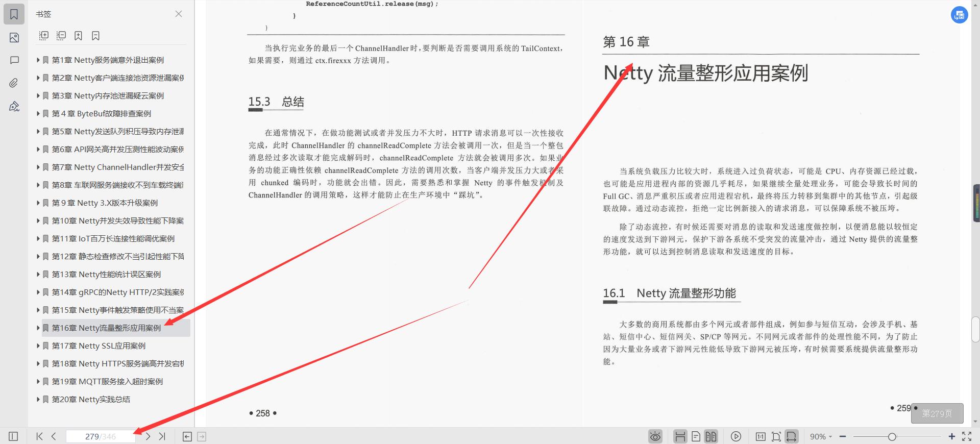Click the page number input field

point(101,436)
